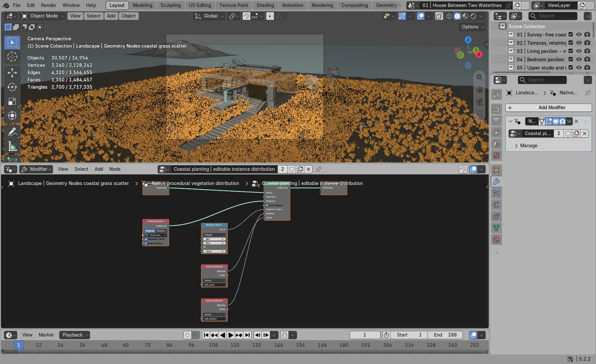Open the Global transform orientation dropdown

click(209, 16)
